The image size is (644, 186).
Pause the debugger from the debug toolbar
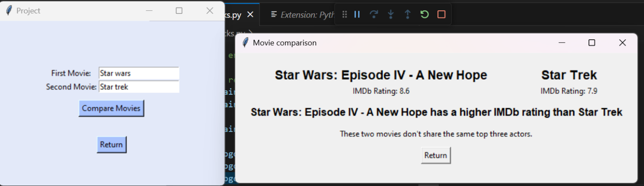[357, 14]
